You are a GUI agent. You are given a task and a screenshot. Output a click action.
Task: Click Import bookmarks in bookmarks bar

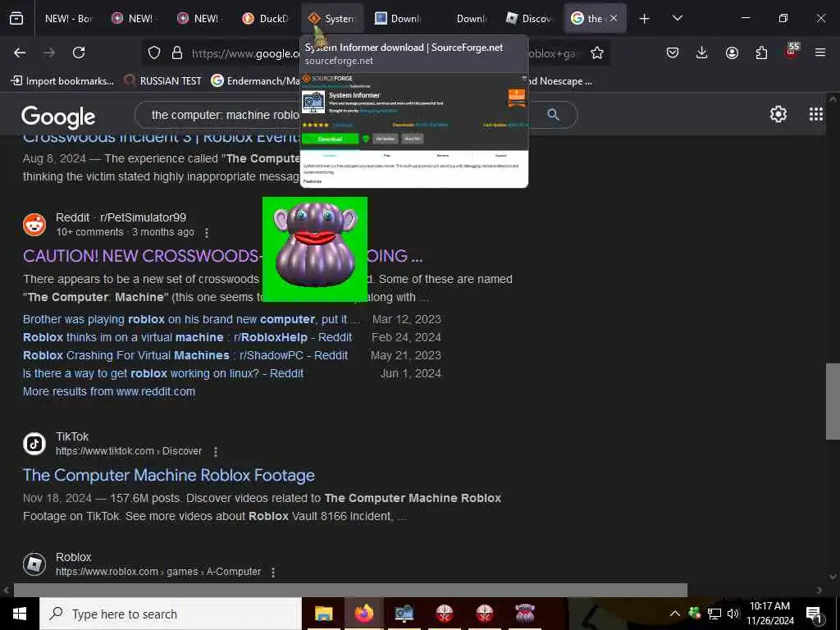(62, 81)
